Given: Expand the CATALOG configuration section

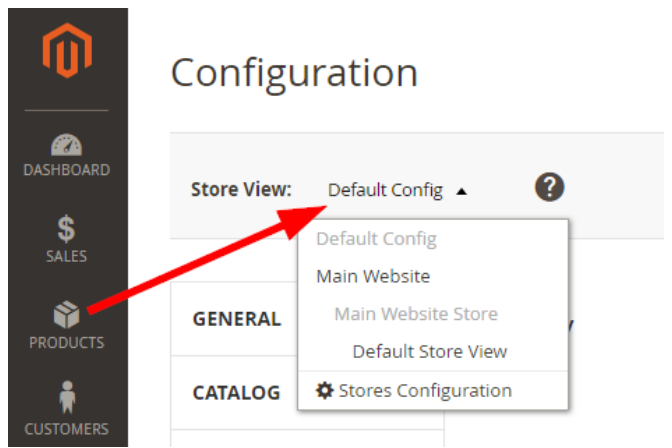Looking at the screenshot, I should coord(236,393).
